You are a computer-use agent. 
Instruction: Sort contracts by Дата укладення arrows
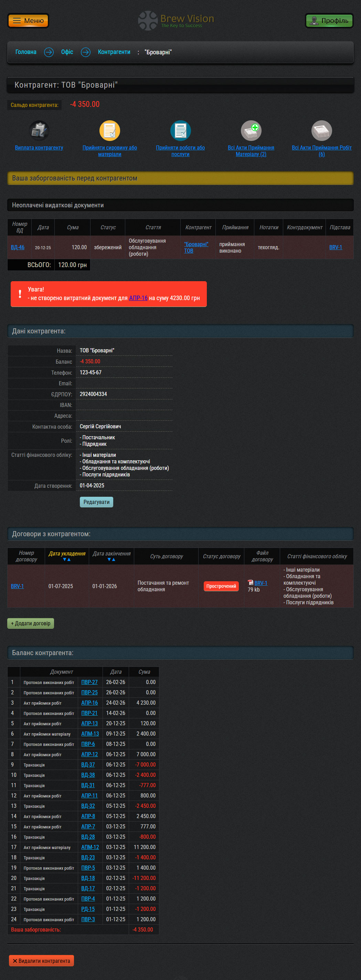pyautogui.click(x=67, y=560)
